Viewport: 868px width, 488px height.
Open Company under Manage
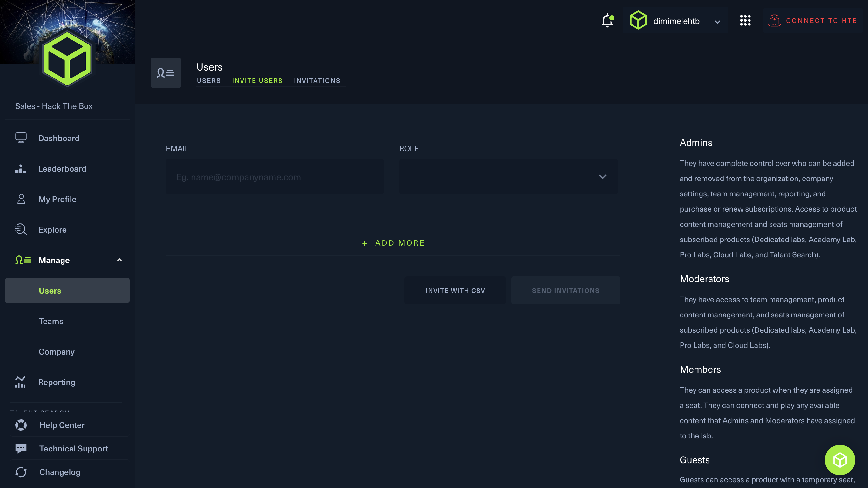[x=57, y=351]
